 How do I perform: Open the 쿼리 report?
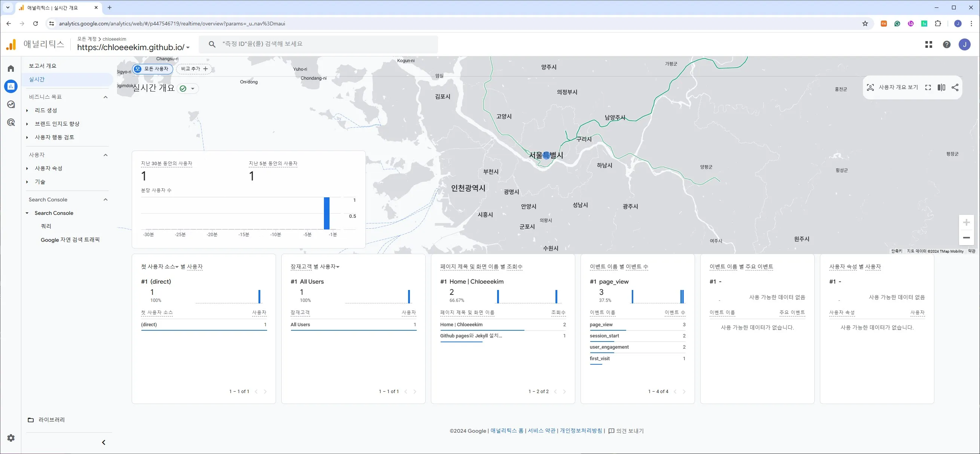pos(46,226)
